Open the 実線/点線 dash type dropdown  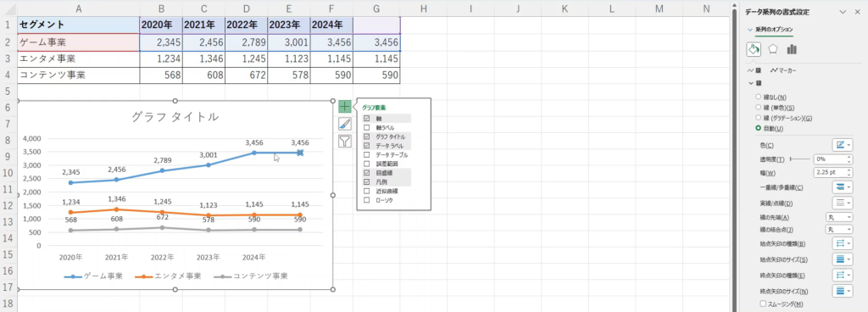click(842, 203)
